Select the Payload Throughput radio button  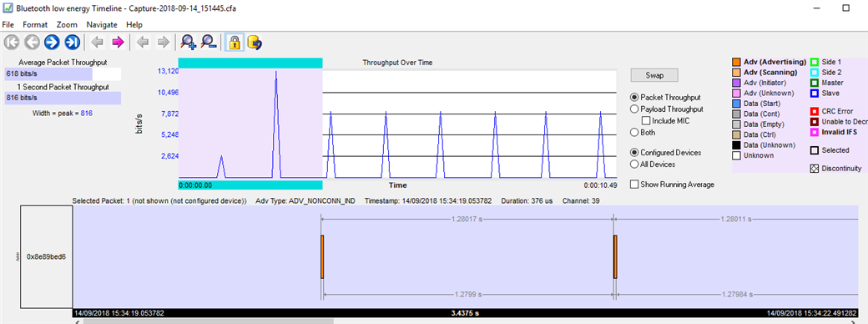tap(635, 109)
